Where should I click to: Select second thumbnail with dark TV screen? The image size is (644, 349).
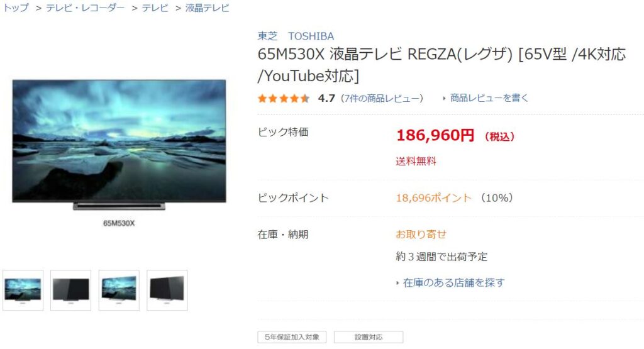(x=70, y=291)
